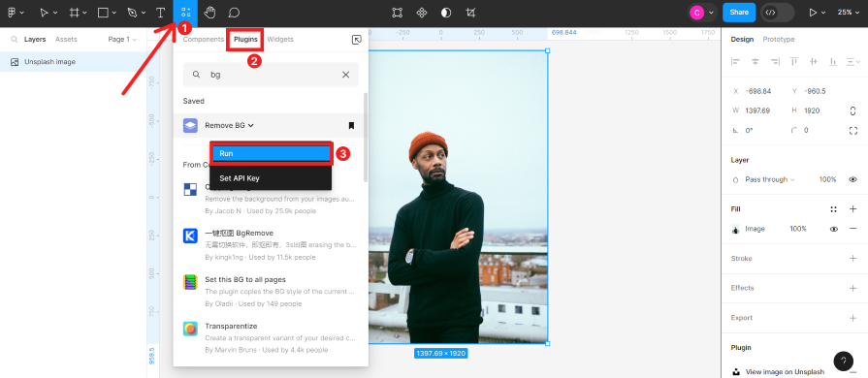Click the bookmark icon for Remove BG
Screen dimensions: 868x378
351,126
